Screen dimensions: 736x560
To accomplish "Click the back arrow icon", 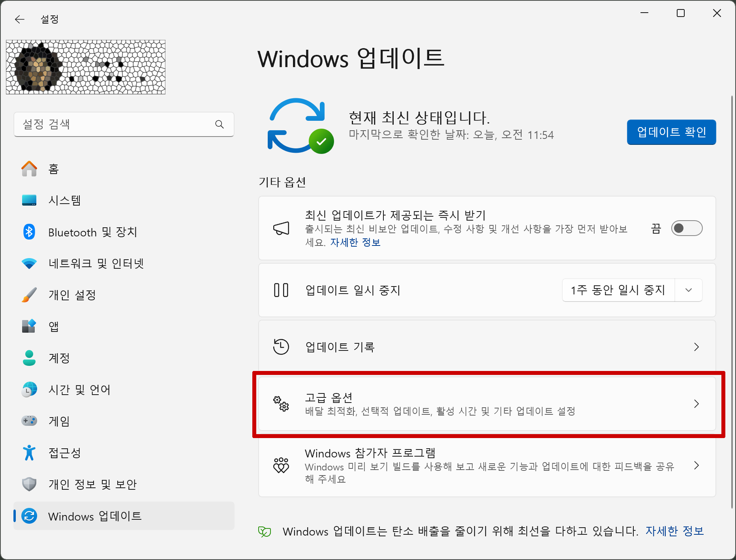I will pyautogui.click(x=19, y=19).
